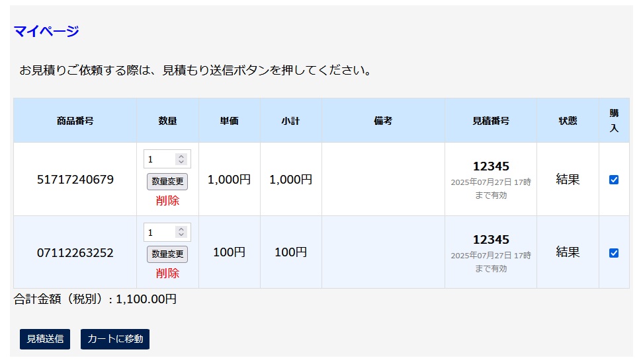Image resolution: width=639 pixels, height=364 pixels.
Task: Click product number 07112263252
Action: (75, 252)
